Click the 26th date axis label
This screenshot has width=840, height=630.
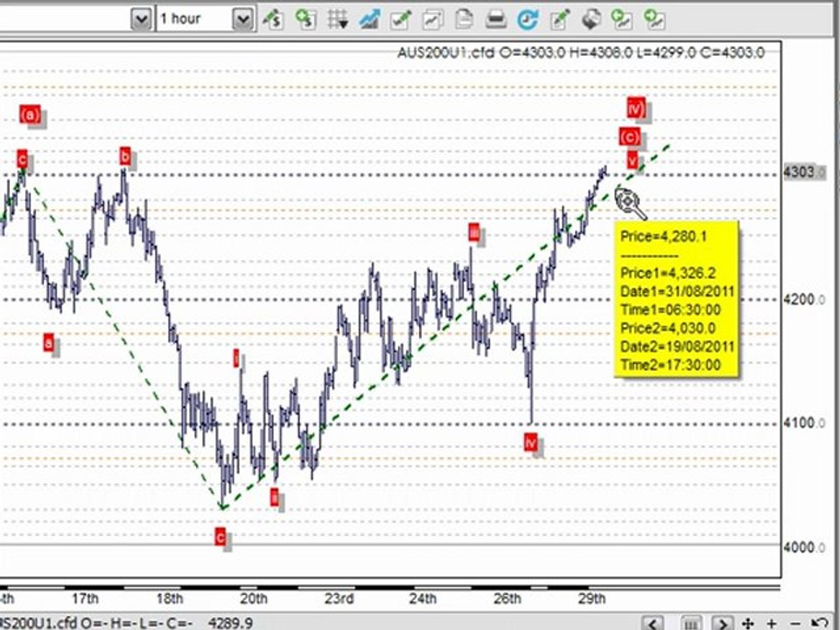507,598
